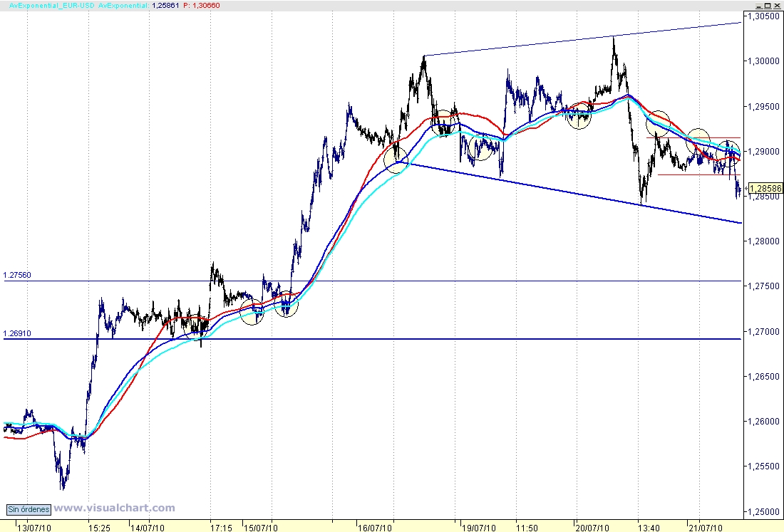Maximize the chart window
Viewport: 784px width, 532px height.
click(768, 6)
